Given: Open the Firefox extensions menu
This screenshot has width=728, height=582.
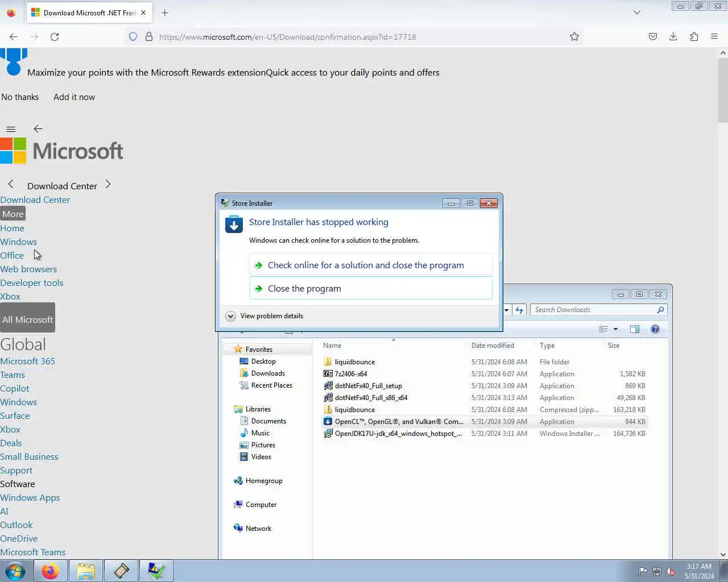Looking at the screenshot, I should 694,36.
